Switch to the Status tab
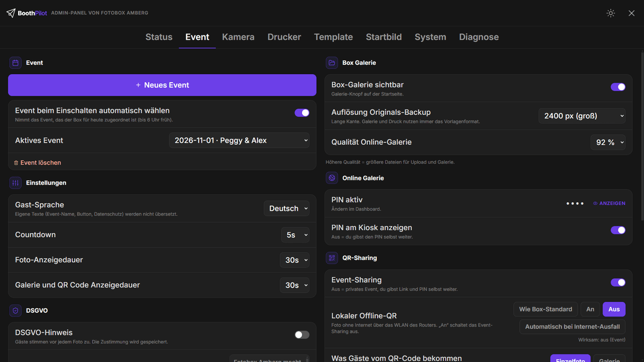Image resolution: width=644 pixels, height=362 pixels. [x=159, y=37]
